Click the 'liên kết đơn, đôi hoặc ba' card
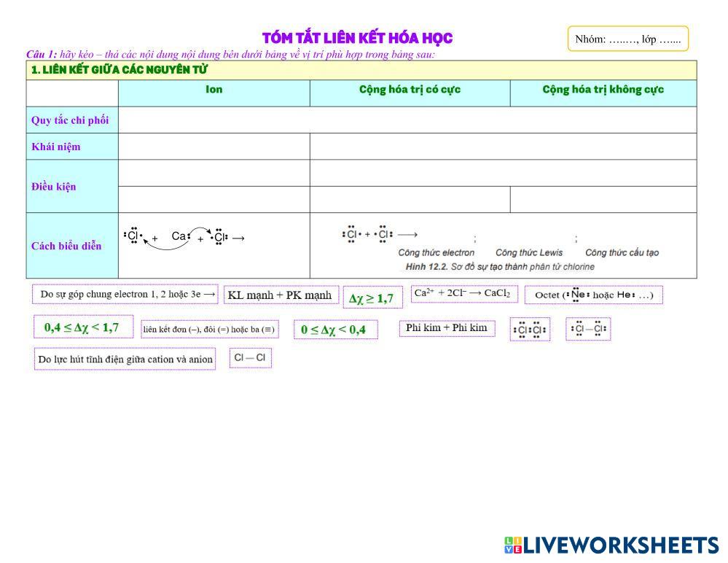Screen dimensions: 728x563 (x=210, y=329)
